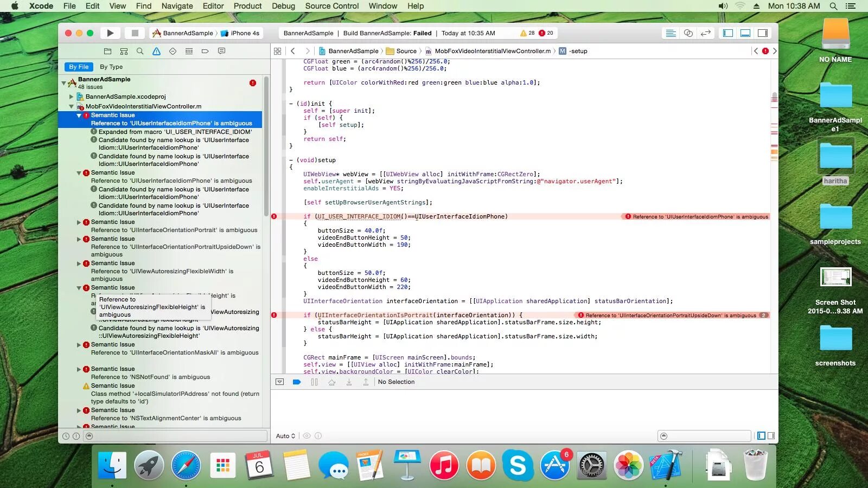This screenshot has width=868, height=488.
Task: Click the issue navigator vertical scrollbar
Action: (x=266, y=146)
